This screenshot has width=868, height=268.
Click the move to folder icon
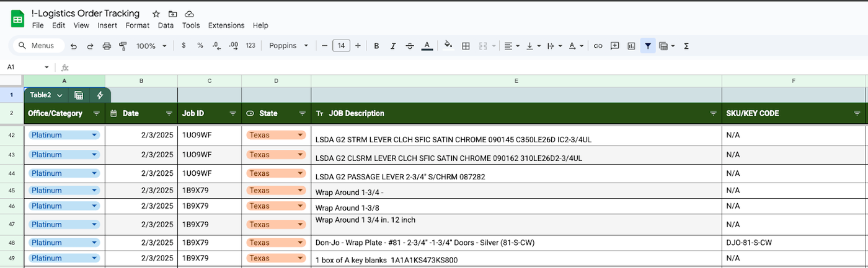pyautogui.click(x=172, y=14)
